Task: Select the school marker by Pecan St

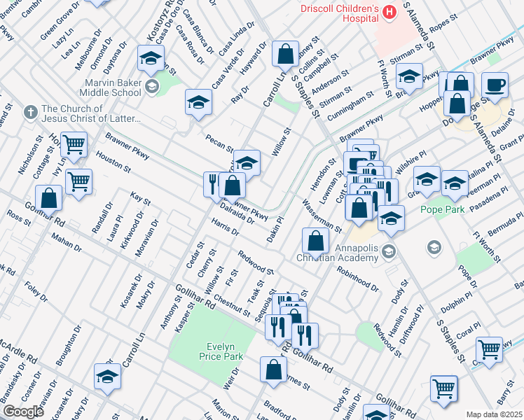Action: (247, 164)
